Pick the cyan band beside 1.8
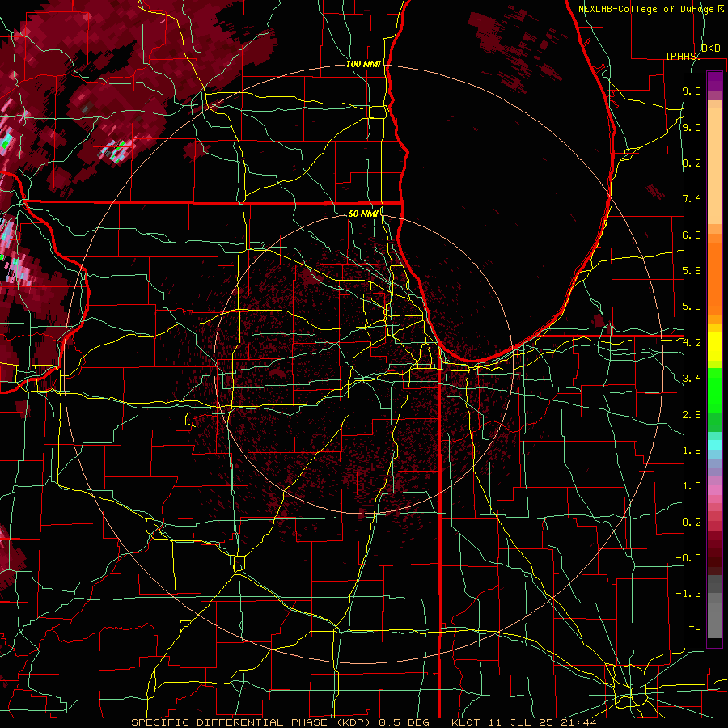This screenshot has height=728, width=728. tap(714, 445)
